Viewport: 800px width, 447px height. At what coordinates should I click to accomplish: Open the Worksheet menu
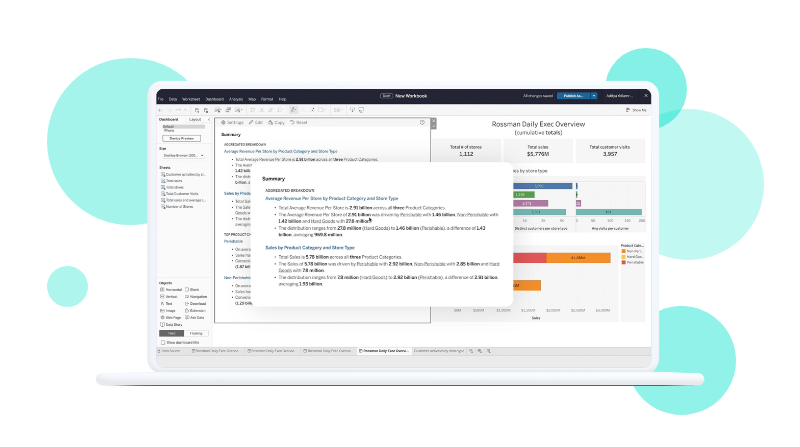189,100
